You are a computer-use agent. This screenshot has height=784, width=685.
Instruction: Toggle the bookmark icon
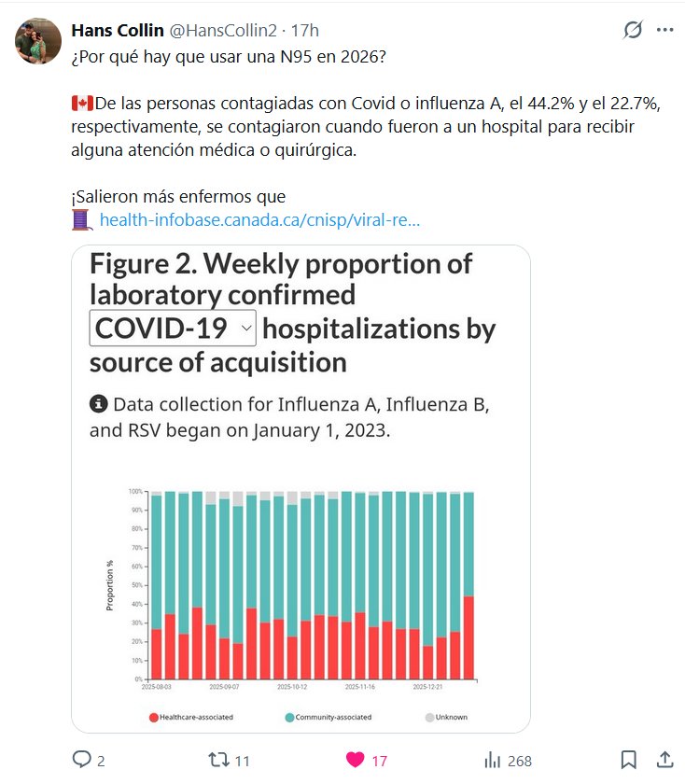click(x=629, y=760)
